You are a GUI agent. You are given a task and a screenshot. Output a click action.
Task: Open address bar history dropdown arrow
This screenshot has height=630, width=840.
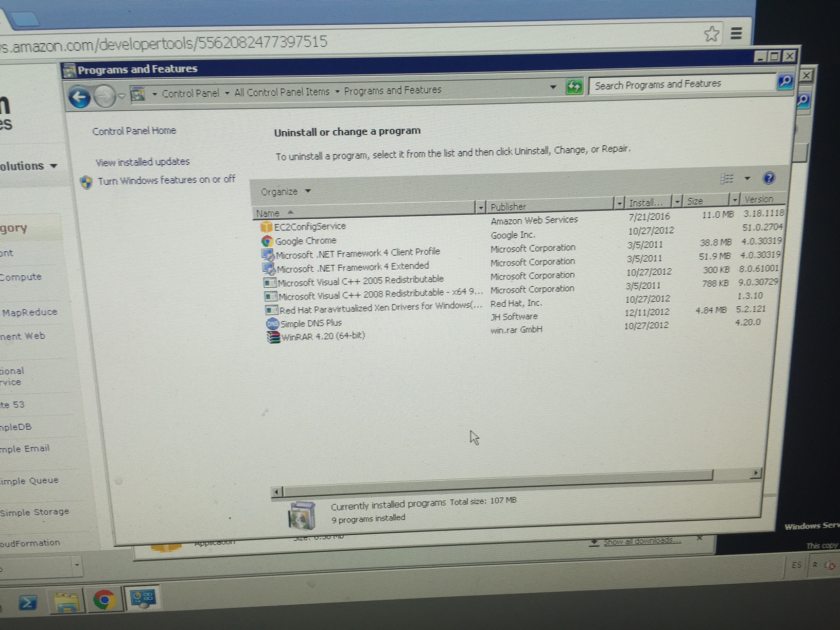pos(553,87)
